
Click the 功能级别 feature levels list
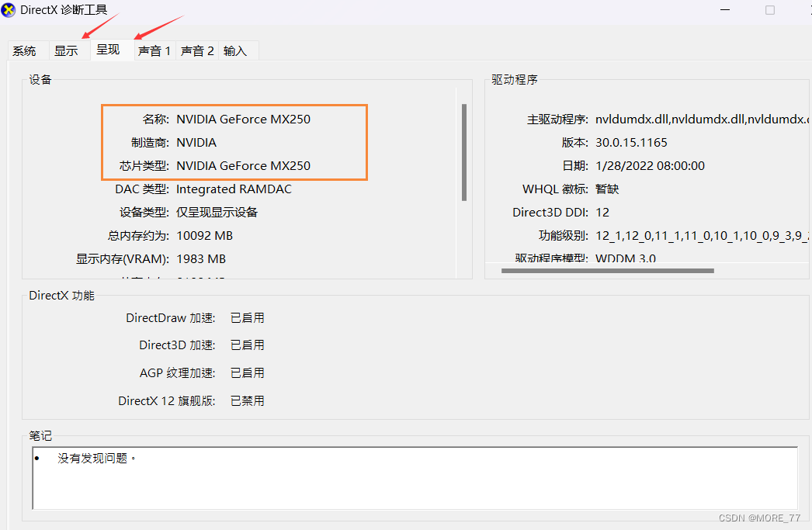[702, 236]
